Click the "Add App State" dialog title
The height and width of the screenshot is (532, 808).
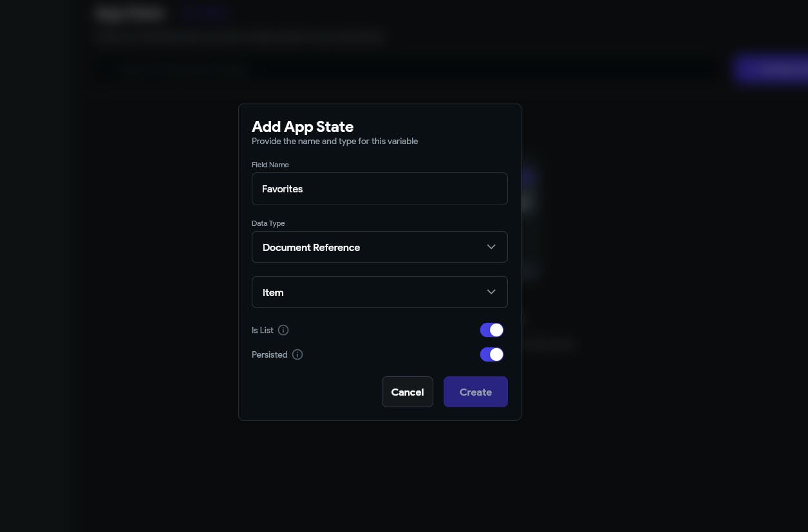(x=303, y=127)
